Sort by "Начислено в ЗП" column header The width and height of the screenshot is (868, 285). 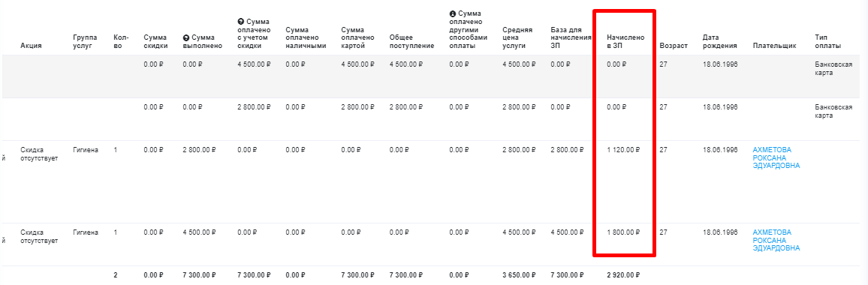[x=625, y=41]
